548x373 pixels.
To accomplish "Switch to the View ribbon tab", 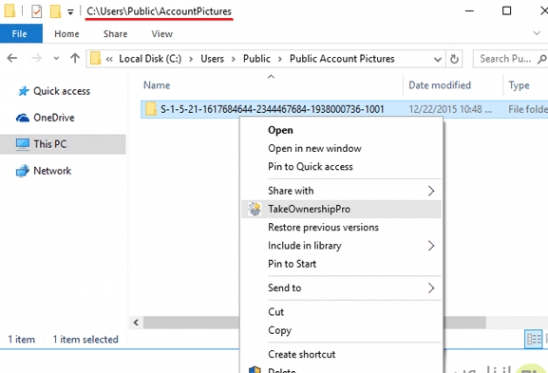I will click(x=162, y=34).
